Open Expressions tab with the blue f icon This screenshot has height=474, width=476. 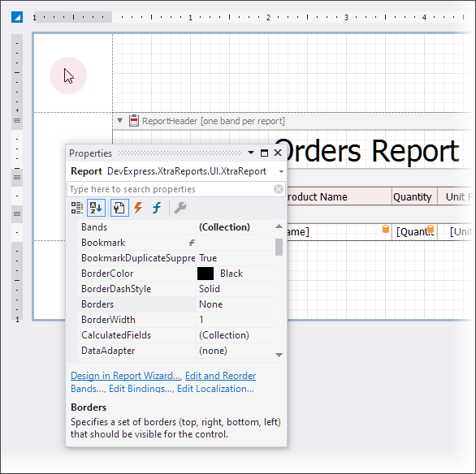point(157,208)
